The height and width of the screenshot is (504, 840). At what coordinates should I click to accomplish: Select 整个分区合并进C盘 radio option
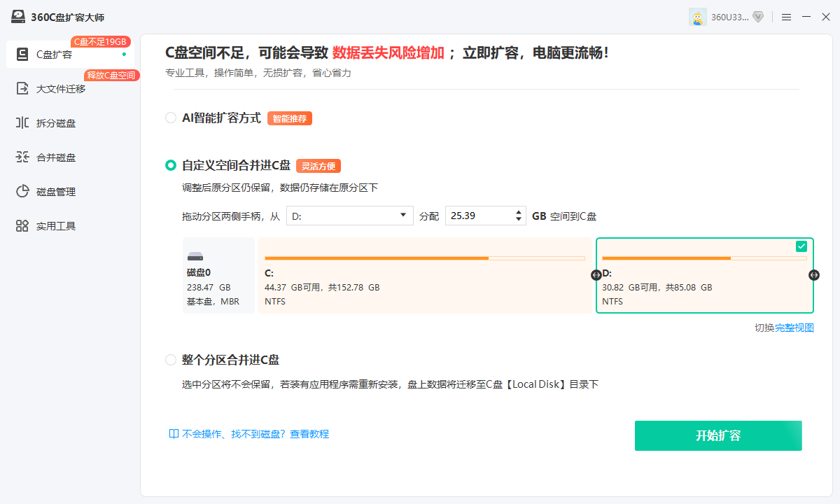(x=171, y=360)
